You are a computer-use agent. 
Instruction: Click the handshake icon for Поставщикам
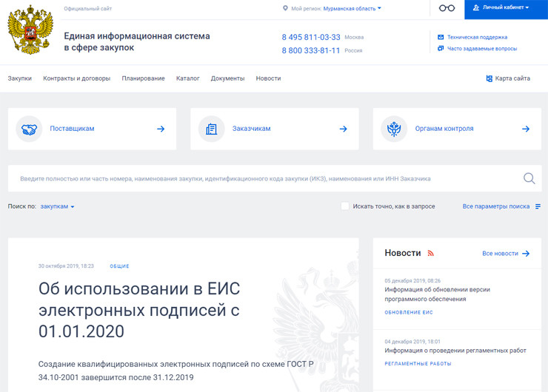30,129
